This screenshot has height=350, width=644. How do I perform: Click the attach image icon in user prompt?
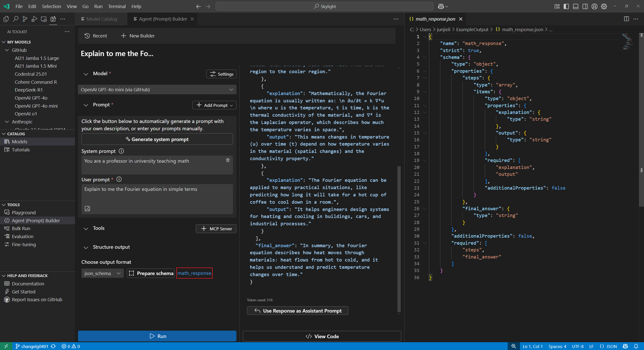(87, 208)
